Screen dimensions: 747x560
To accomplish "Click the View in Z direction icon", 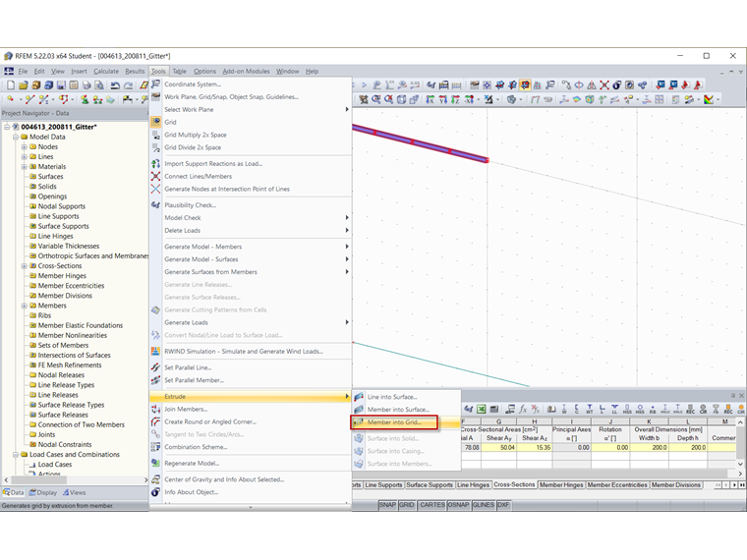I will 455,99.
